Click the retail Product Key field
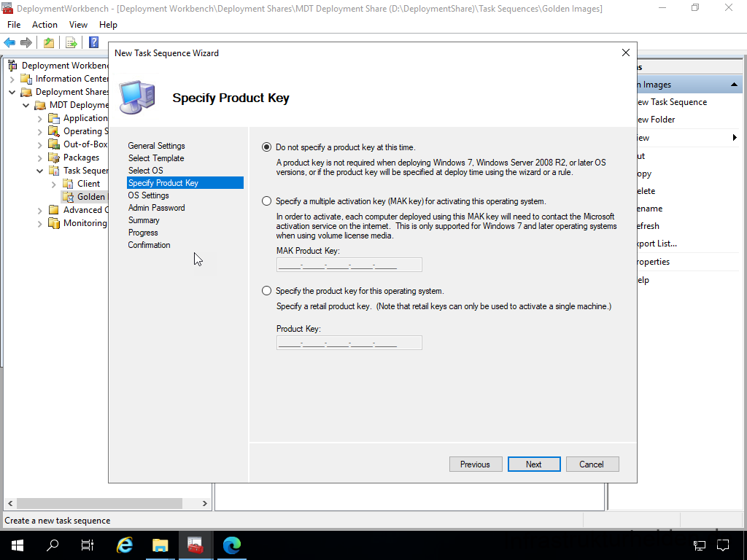The height and width of the screenshot is (560, 747). tap(349, 343)
